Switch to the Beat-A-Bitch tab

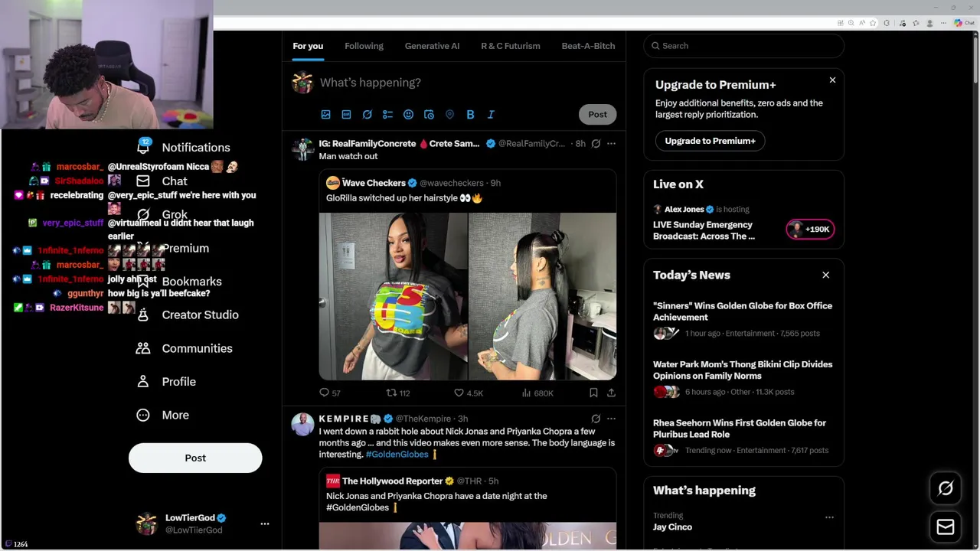click(588, 46)
